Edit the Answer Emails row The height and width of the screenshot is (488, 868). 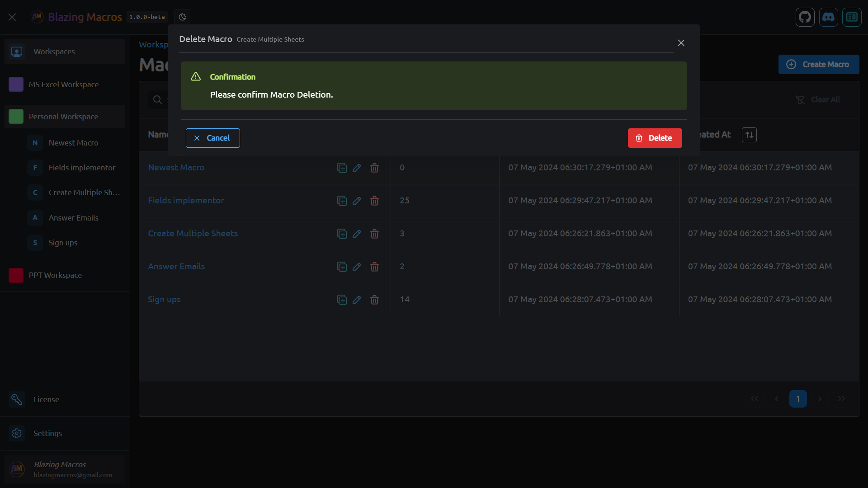(x=357, y=267)
